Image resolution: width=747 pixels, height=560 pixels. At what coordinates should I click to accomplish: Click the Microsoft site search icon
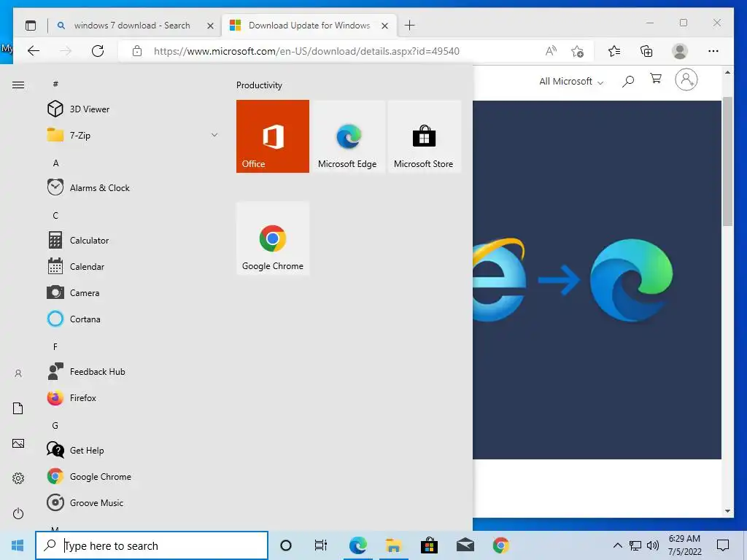(x=628, y=81)
